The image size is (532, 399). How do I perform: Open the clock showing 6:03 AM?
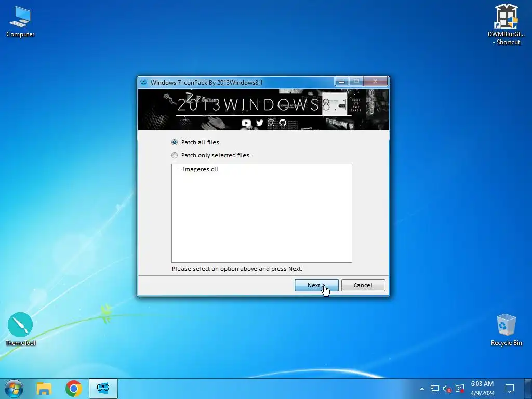[x=482, y=389]
